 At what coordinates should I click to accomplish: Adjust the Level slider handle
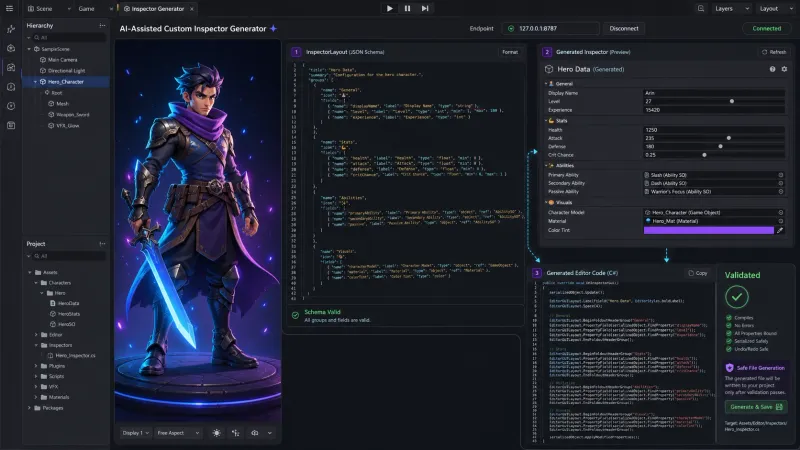pyautogui.click(x=732, y=102)
